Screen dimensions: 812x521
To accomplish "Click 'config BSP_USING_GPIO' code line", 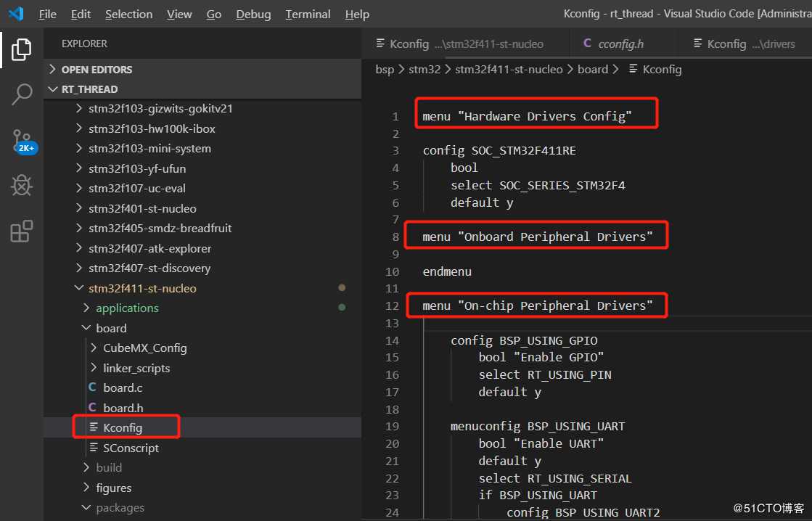I will tap(523, 340).
